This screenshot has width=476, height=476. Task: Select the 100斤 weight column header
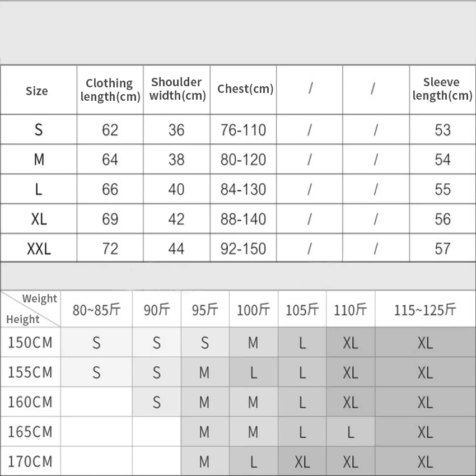[253, 310]
